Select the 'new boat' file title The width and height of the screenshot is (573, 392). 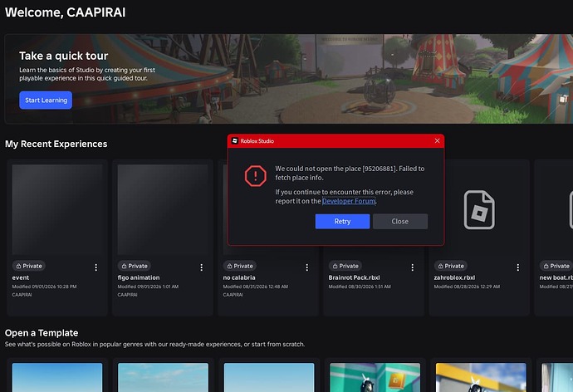pos(556,277)
